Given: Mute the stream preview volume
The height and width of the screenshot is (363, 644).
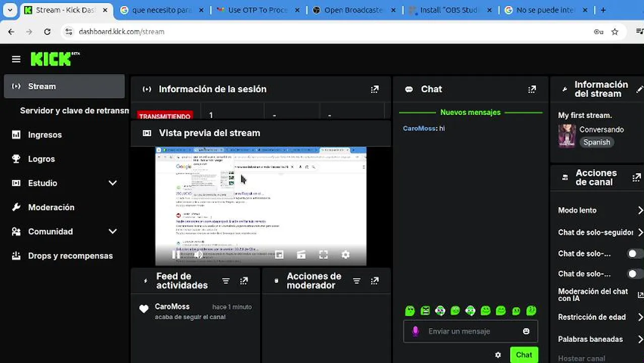Looking at the screenshot, I should 198,255.
